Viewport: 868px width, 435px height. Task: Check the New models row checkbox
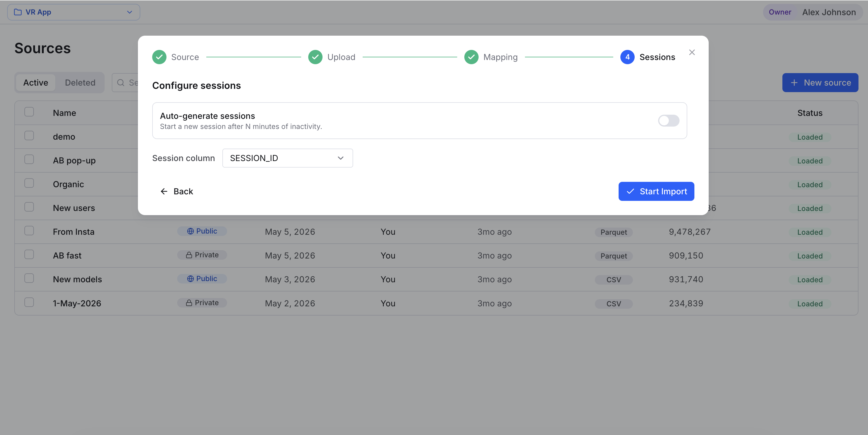pyautogui.click(x=29, y=278)
